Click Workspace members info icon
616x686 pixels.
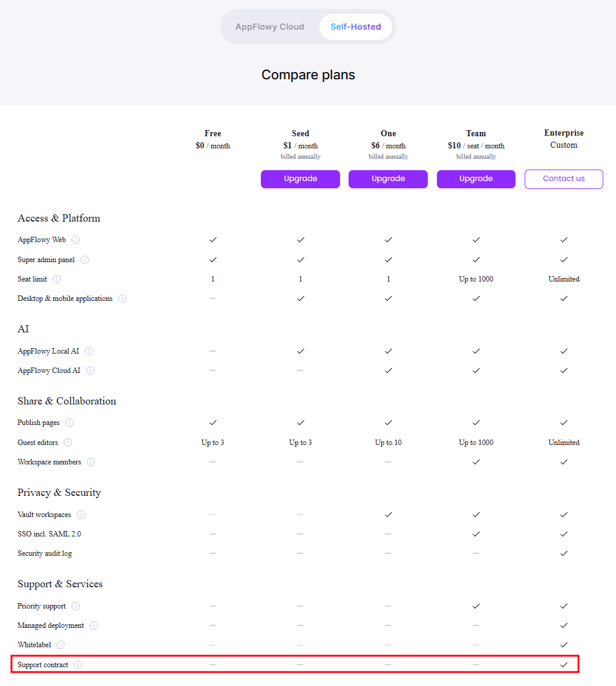click(91, 462)
